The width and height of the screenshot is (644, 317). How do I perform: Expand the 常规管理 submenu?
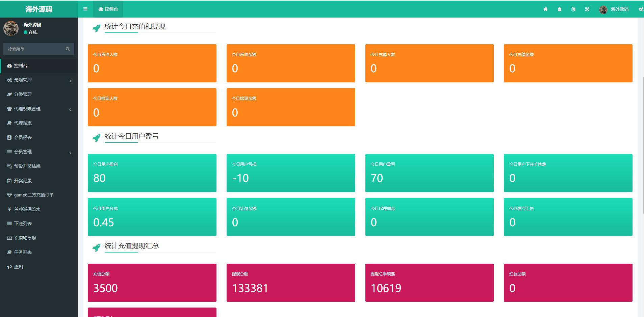39,80
